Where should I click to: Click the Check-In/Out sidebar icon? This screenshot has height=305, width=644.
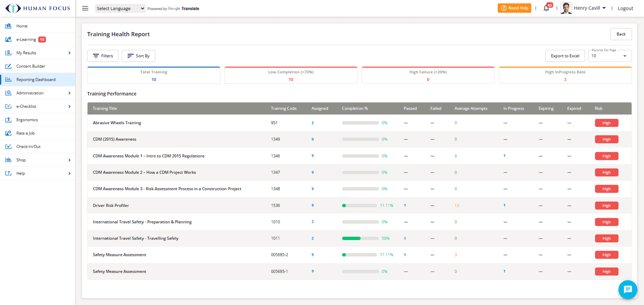pos(8,147)
